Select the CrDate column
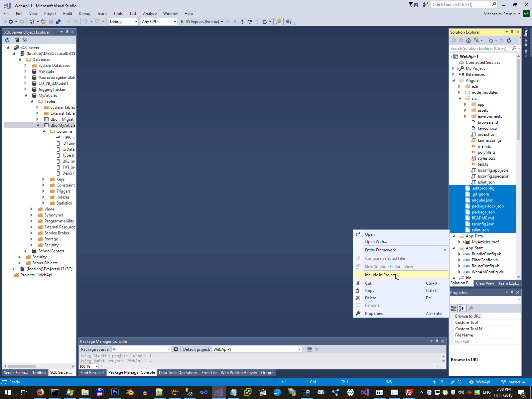This screenshot has height=399, width=532. [68, 149]
